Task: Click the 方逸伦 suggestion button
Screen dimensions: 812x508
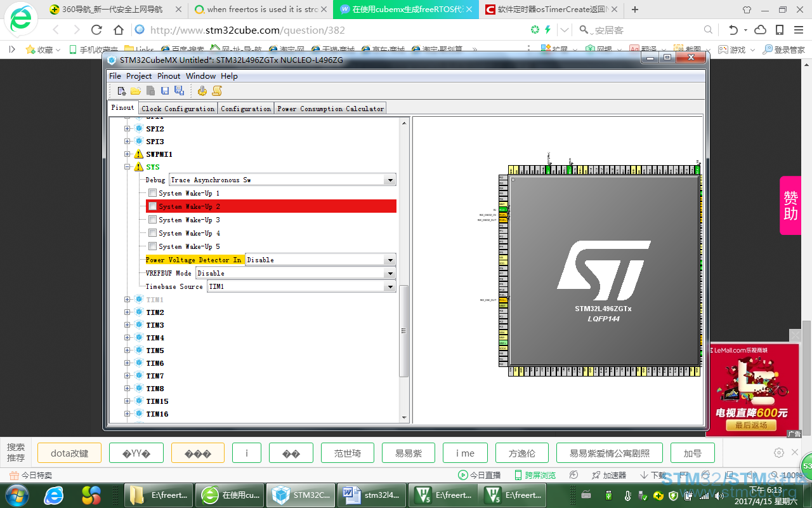Action: [522, 453]
